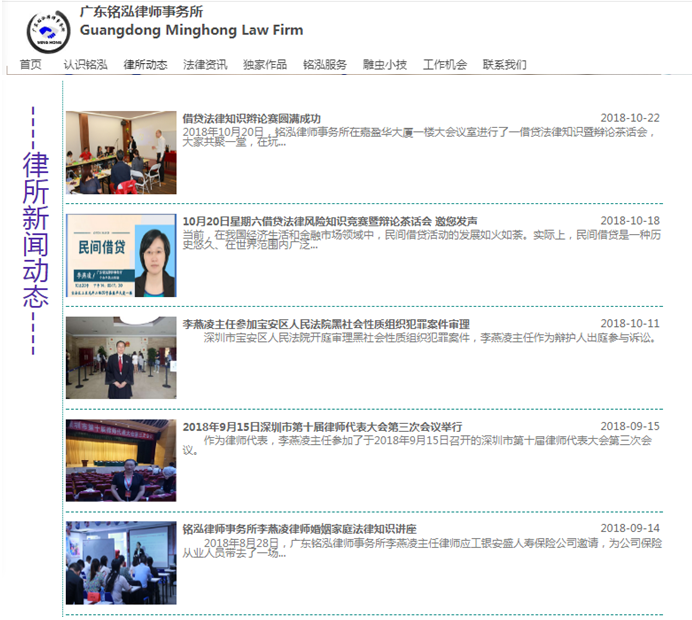The width and height of the screenshot is (692, 620).
Task: Click the summary starting 作为律师代表
Action: pos(417,445)
